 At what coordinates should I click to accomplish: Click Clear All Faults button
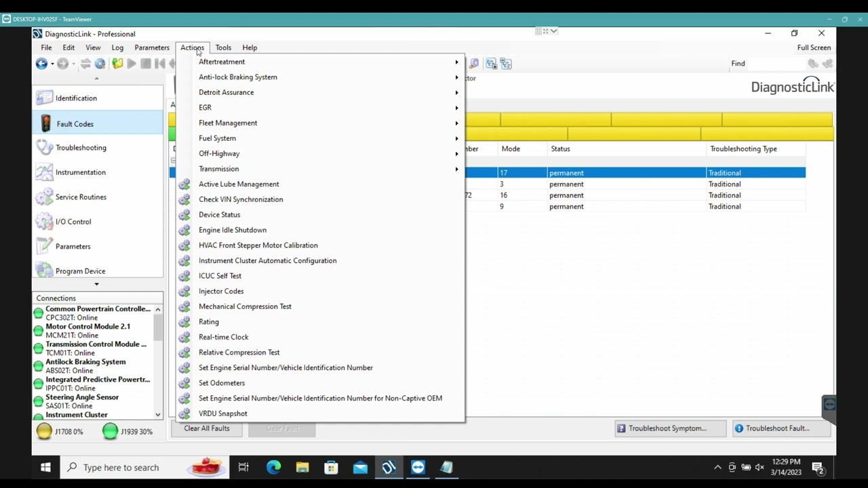(207, 428)
